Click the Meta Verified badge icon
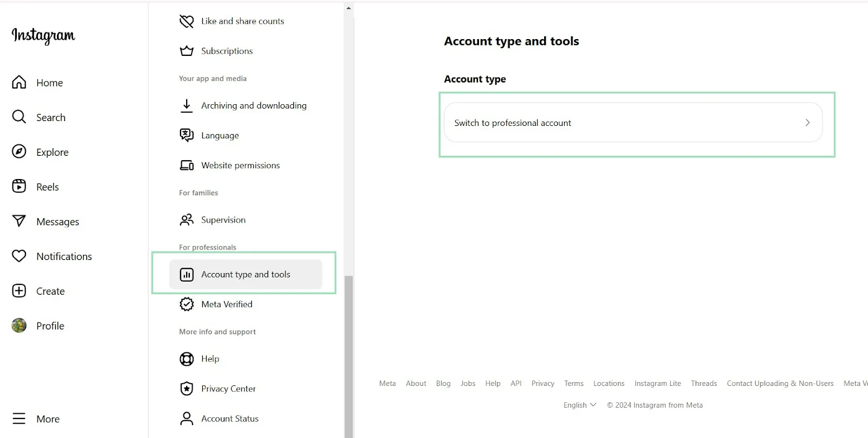 coord(187,304)
